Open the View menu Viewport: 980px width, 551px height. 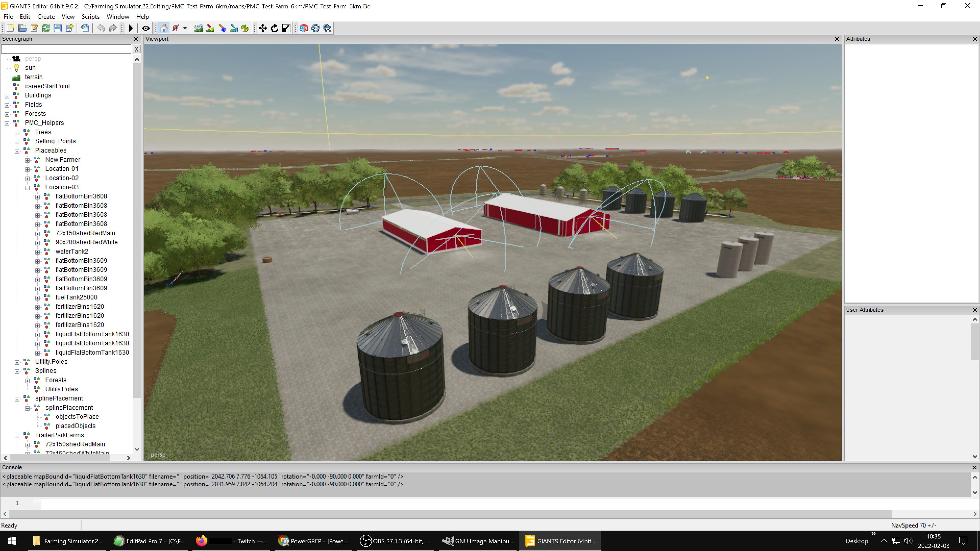(68, 17)
